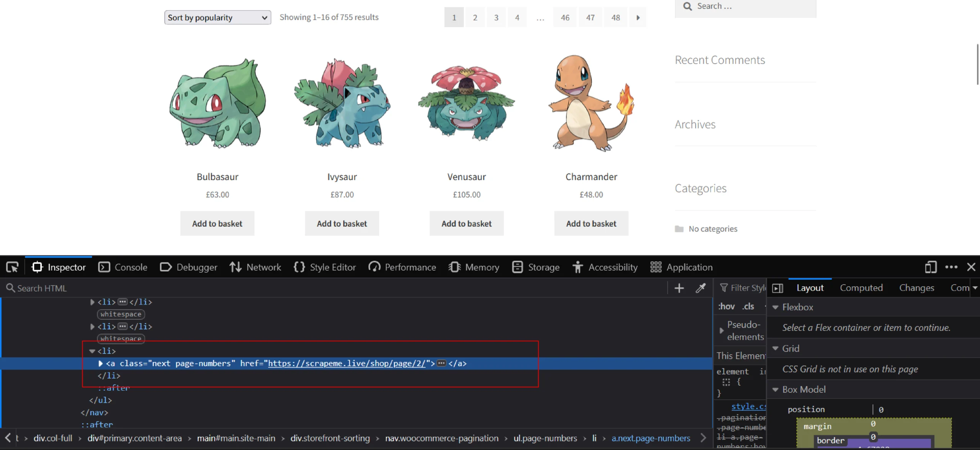Toggle responsive design mode icon

(x=931, y=267)
